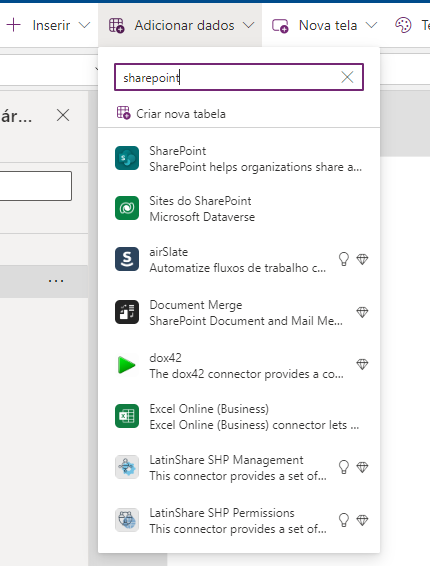Click the Inserir menu label
Screen dimensions: 430x566
51,26
